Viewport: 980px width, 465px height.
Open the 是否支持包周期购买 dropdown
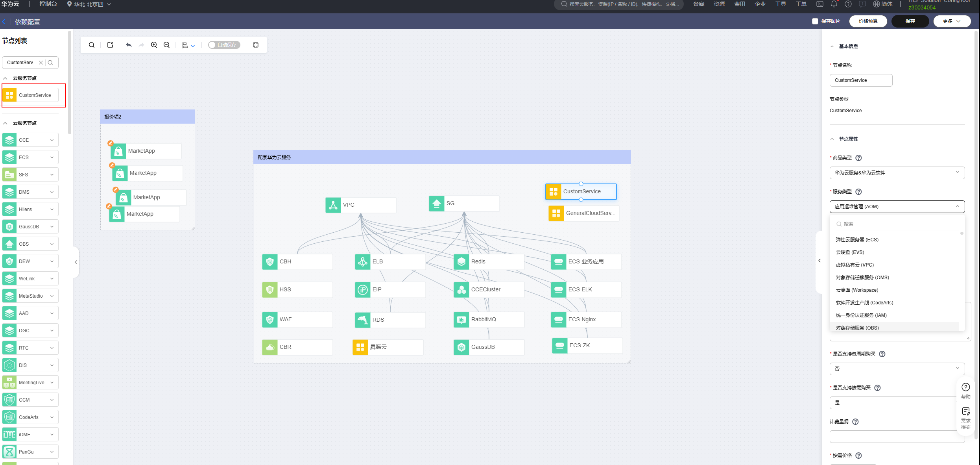pyautogui.click(x=897, y=369)
